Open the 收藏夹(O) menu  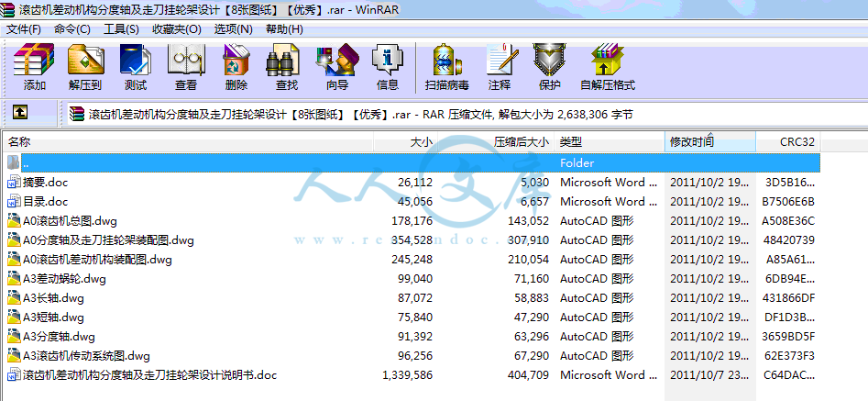[x=177, y=28]
